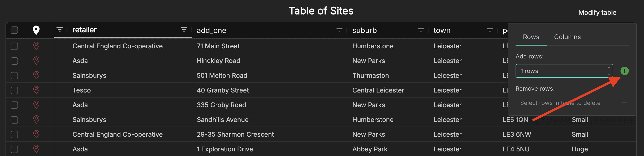Decrement the add rows stepper down arrow
This screenshot has height=156, width=644.
click(609, 74)
